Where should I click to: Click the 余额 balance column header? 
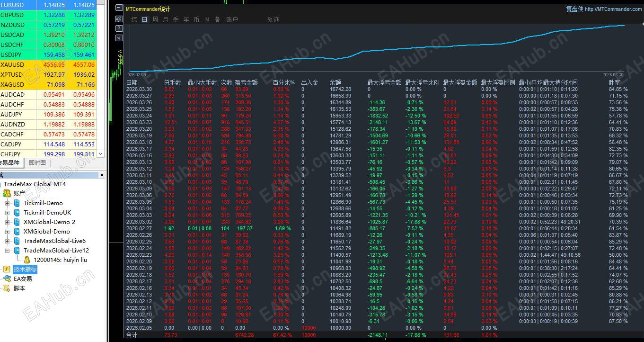click(x=335, y=82)
